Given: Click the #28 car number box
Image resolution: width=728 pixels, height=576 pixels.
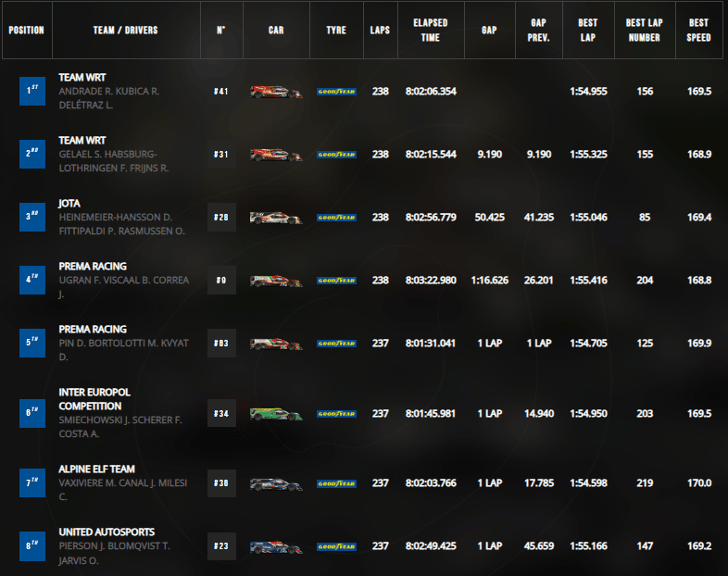Looking at the screenshot, I should coord(221,218).
